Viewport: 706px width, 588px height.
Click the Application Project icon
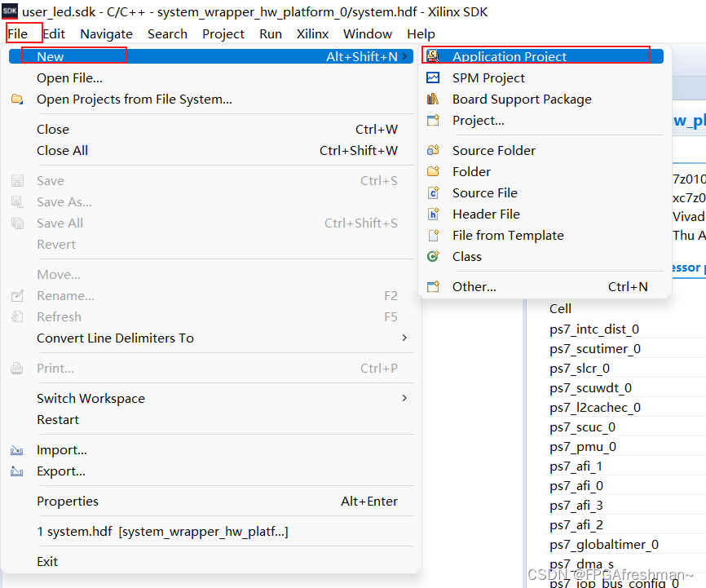tap(433, 56)
